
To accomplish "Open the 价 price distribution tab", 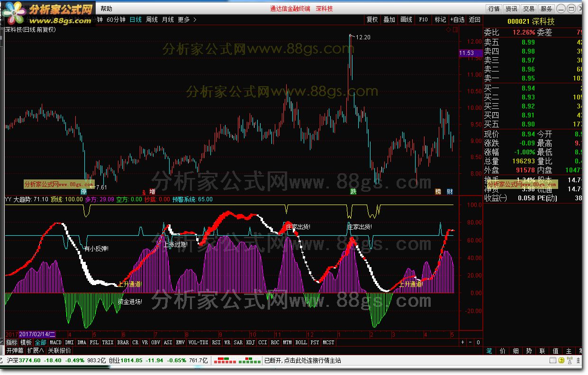I will click(x=503, y=351).
